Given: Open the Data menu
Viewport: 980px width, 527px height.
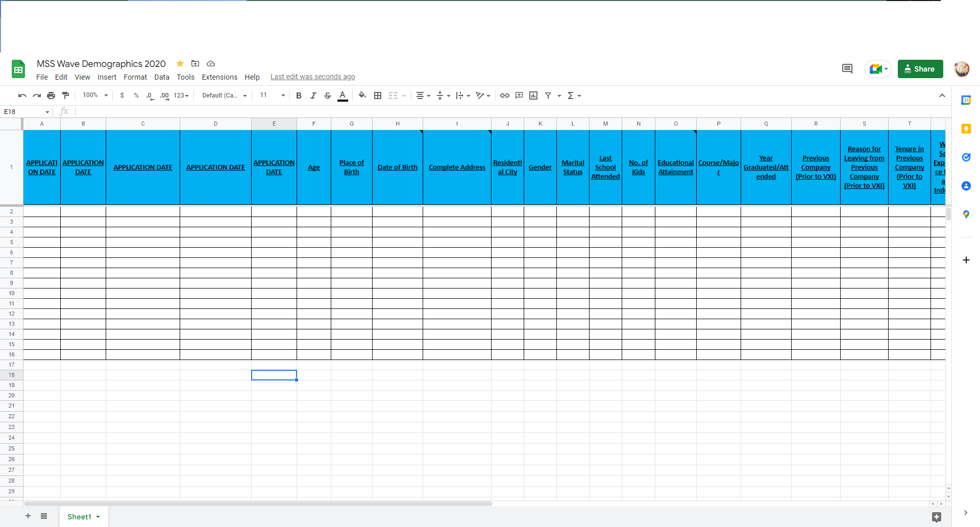Looking at the screenshot, I should pos(162,77).
